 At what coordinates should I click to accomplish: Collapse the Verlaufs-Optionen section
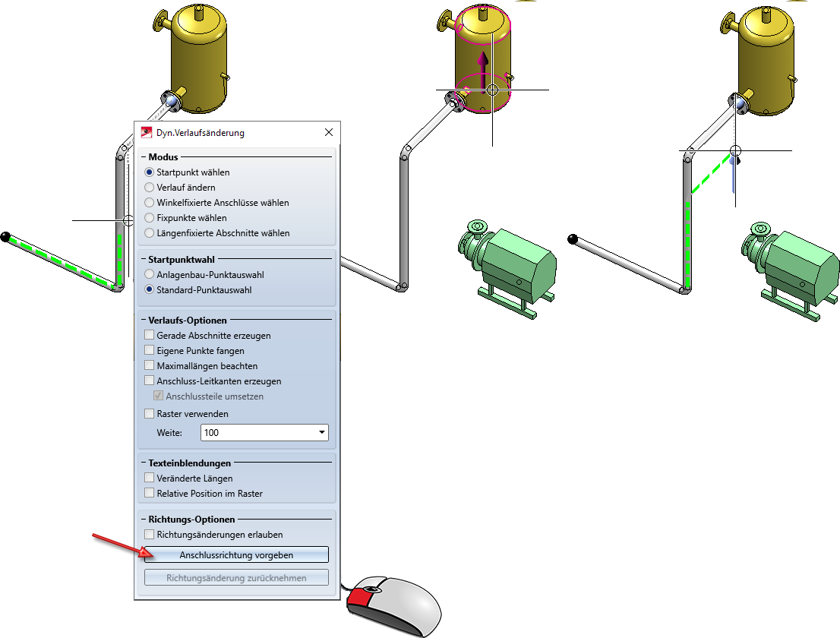point(144,321)
